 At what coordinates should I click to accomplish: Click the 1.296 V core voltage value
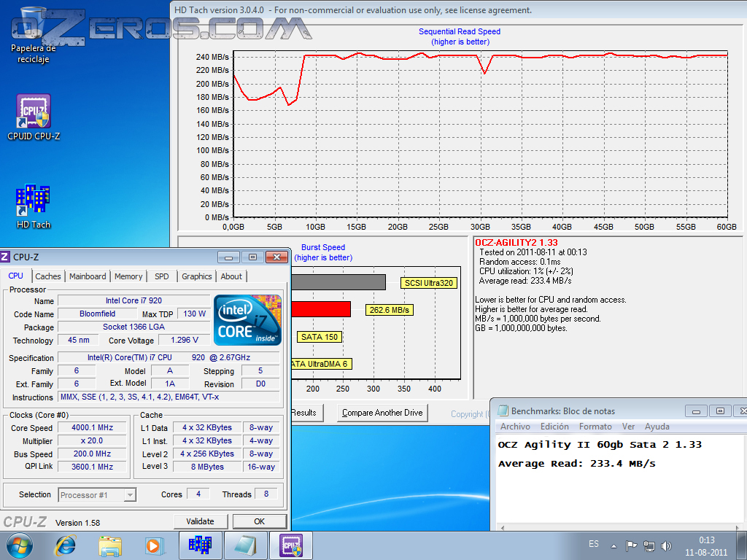(x=185, y=340)
